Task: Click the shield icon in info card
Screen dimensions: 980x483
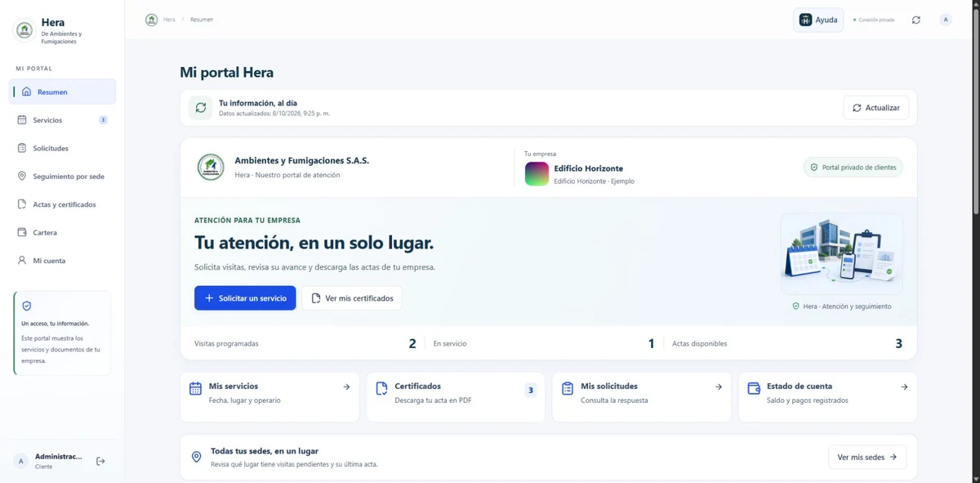Action: [x=27, y=306]
